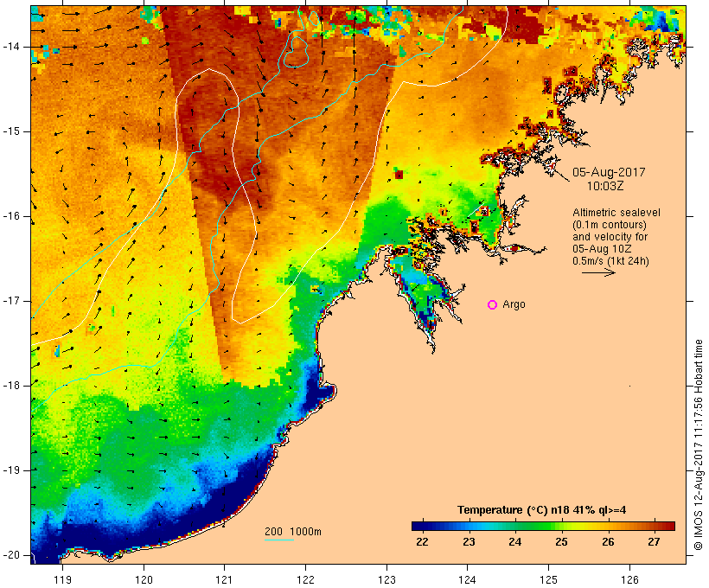Click the latitude axis label '-17'

click(11, 301)
